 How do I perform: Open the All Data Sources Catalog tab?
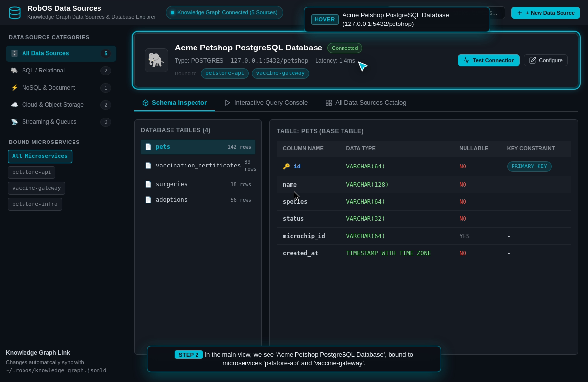tap(366, 103)
